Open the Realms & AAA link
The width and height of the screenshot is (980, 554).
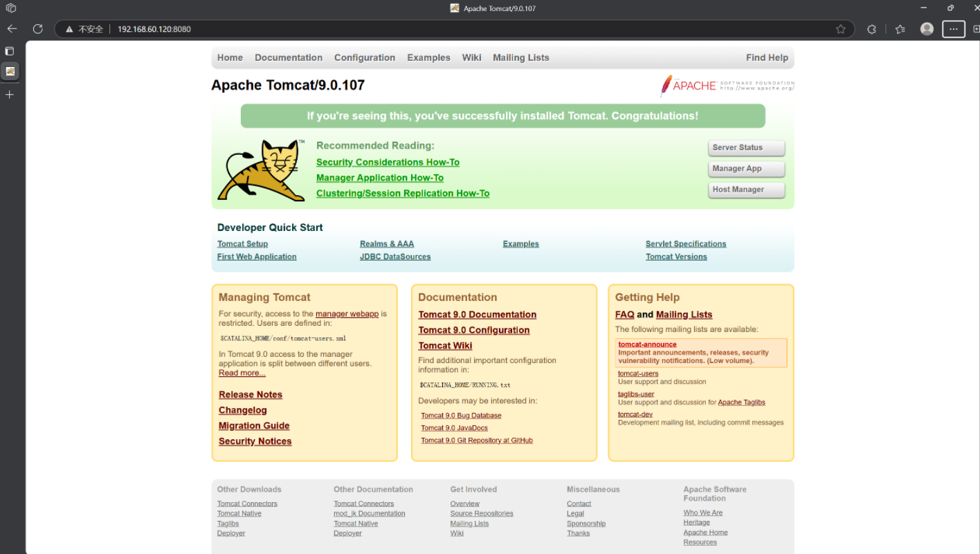(387, 244)
